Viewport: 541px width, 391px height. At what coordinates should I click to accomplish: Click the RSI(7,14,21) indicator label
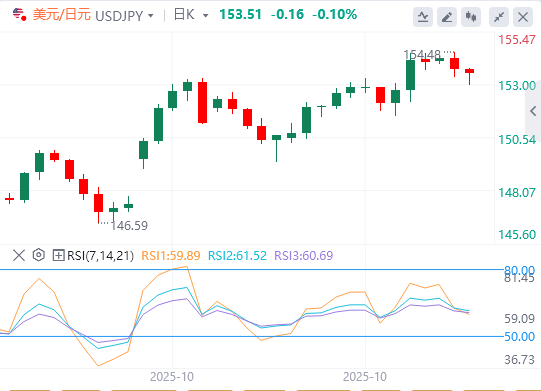click(x=100, y=255)
